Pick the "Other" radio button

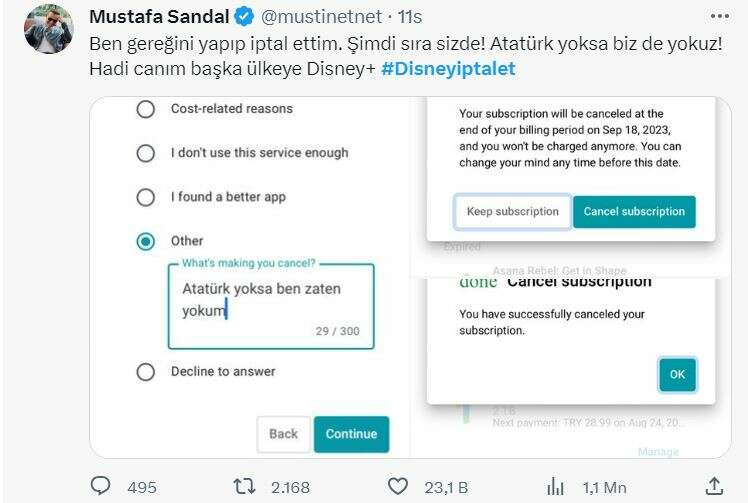click(x=146, y=241)
